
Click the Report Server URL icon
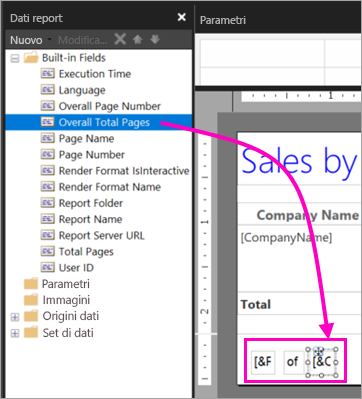[47, 235]
